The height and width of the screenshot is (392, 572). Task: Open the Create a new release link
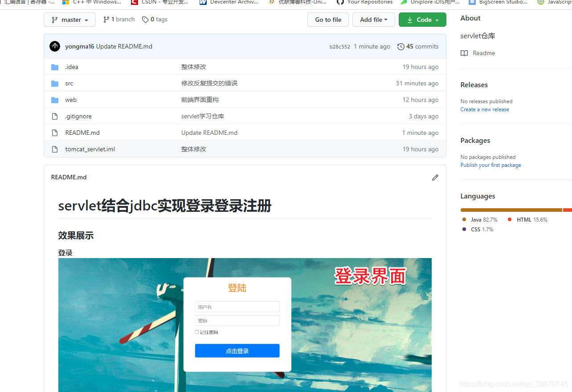coord(484,109)
